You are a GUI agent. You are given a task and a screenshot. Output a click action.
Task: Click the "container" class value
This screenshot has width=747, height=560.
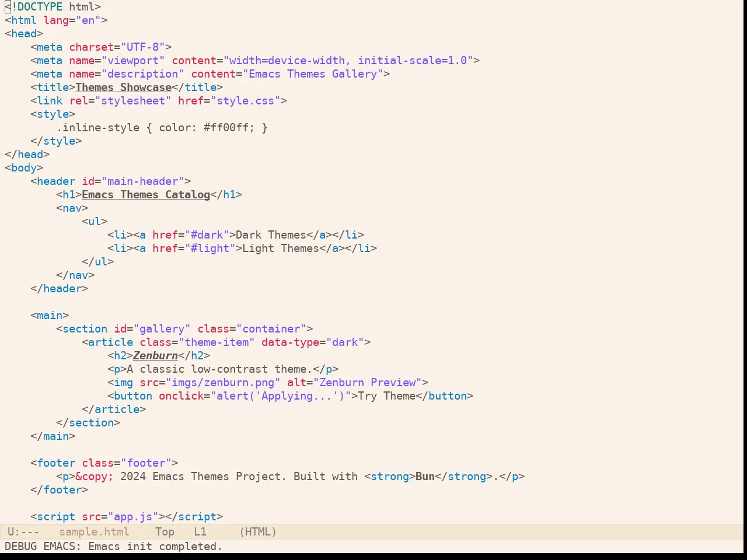point(271,329)
